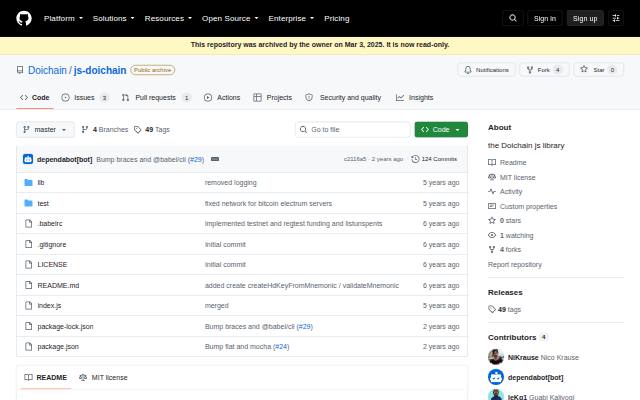Click the 49 tags link under Releases
The width and height of the screenshot is (640, 400).
point(504,309)
